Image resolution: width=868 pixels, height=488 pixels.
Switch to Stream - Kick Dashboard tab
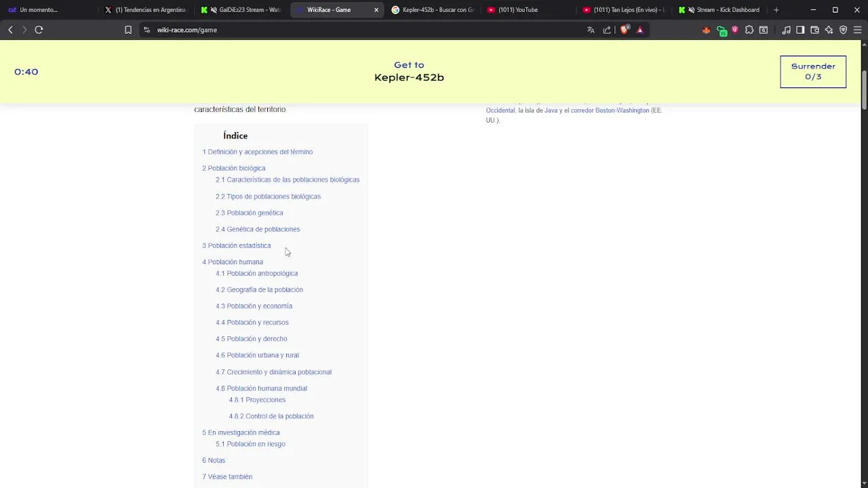pyautogui.click(x=719, y=10)
